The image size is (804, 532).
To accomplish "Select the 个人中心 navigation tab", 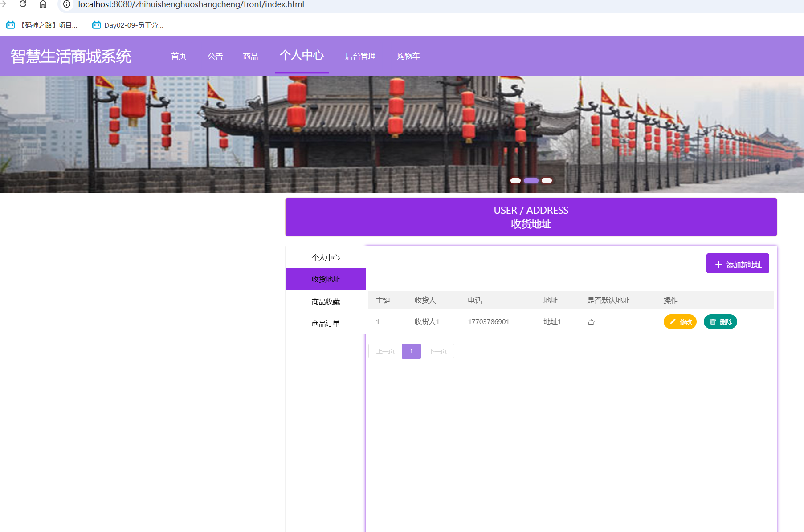I will (x=302, y=55).
